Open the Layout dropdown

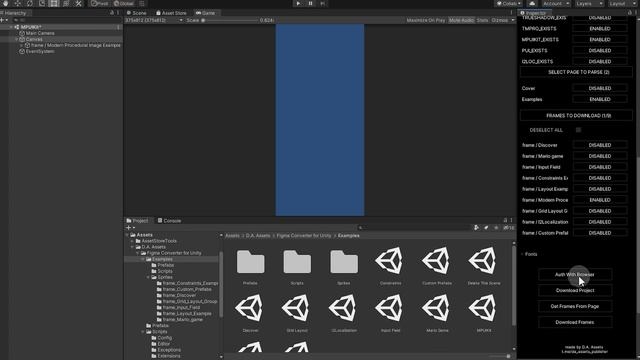622,3
